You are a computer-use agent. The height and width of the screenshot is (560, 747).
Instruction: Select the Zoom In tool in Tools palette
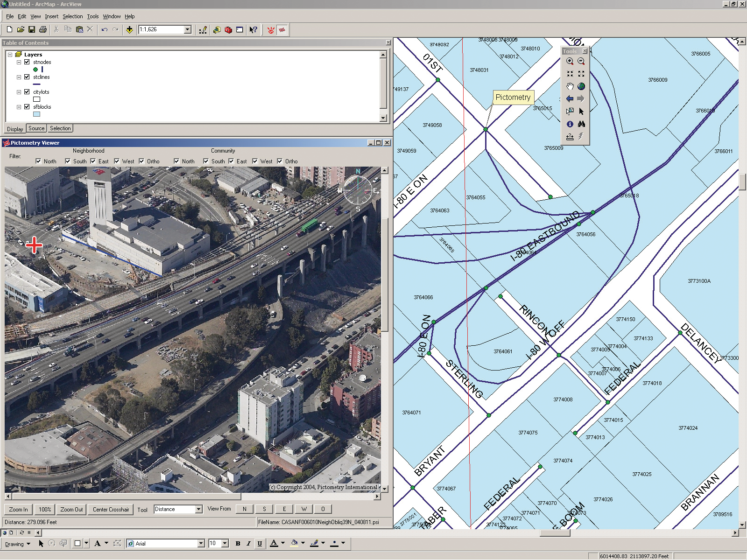pyautogui.click(x=570, y=61)
